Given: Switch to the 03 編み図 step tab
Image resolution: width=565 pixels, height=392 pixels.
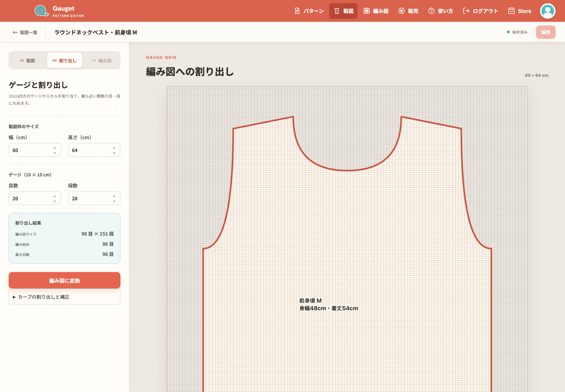Looking at the screenshot, I should [x=102, y=60].
